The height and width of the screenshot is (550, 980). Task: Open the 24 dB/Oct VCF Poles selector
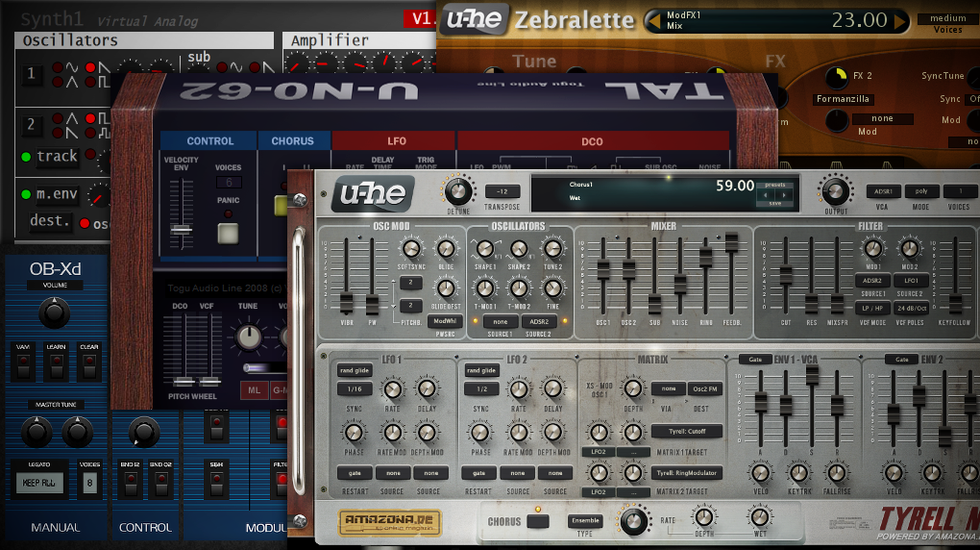coord(910,308)
